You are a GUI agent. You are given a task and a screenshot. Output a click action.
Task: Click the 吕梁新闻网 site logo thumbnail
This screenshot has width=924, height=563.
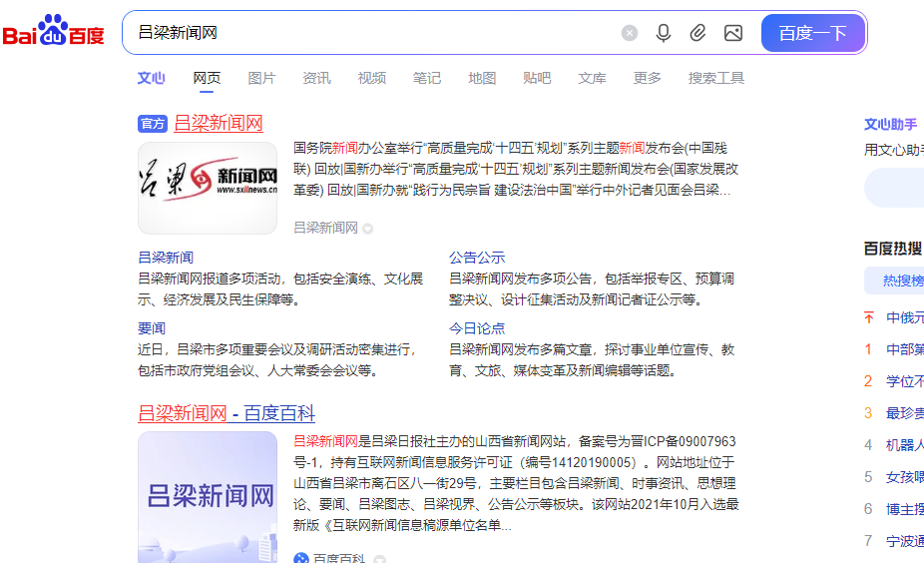(208, 188)
